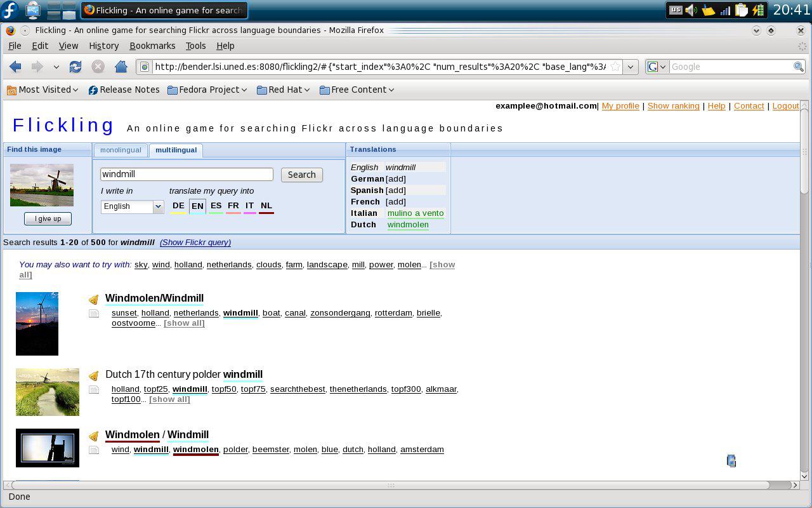The image size is (812, 508).
Task: Go back with the Firefox back arrow
Action: (15, 67)
